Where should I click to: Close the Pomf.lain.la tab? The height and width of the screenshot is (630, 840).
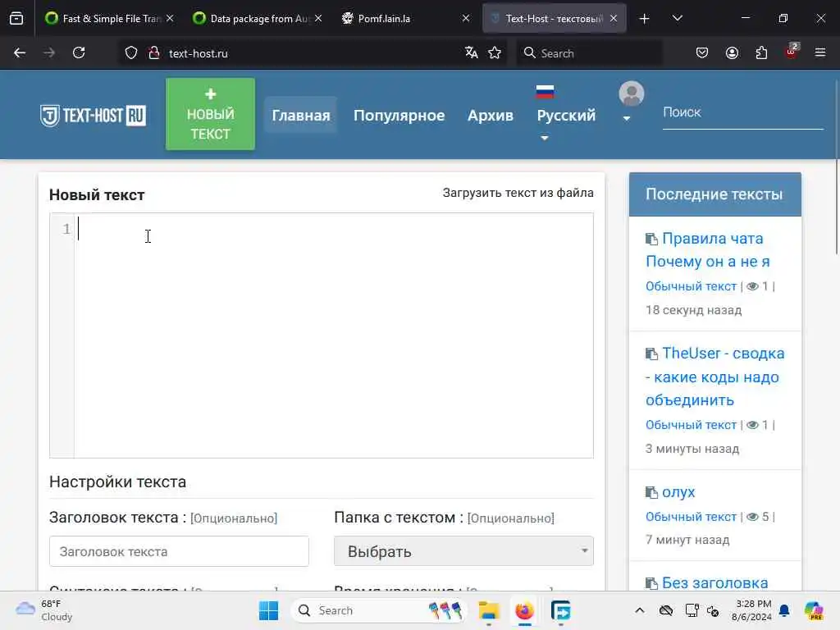pyautogui.click(x=466, y=18)
